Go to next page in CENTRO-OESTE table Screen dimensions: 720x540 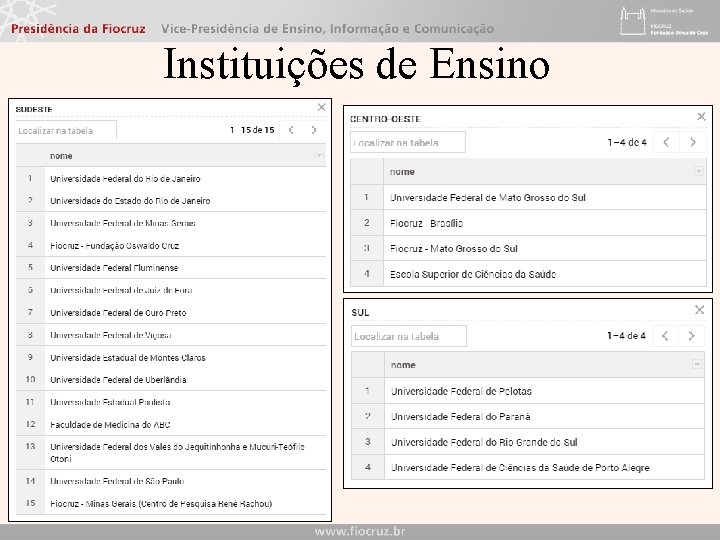(693, 142)
